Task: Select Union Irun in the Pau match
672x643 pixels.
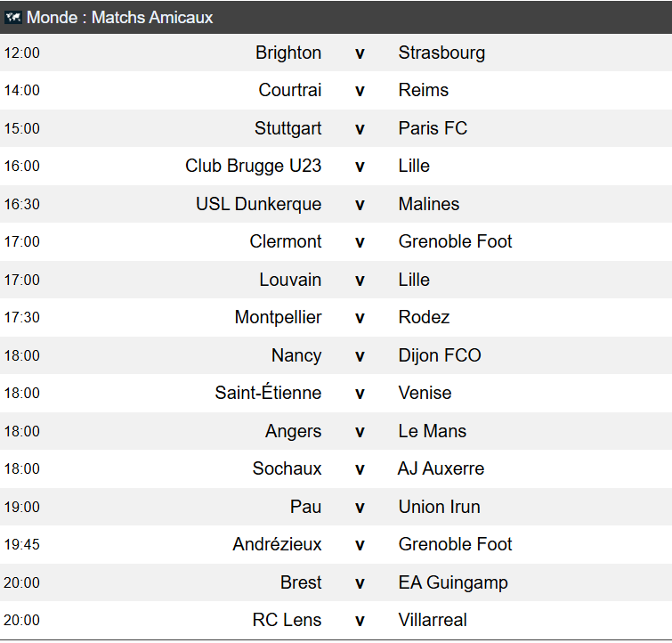Action: pos(440,507)
